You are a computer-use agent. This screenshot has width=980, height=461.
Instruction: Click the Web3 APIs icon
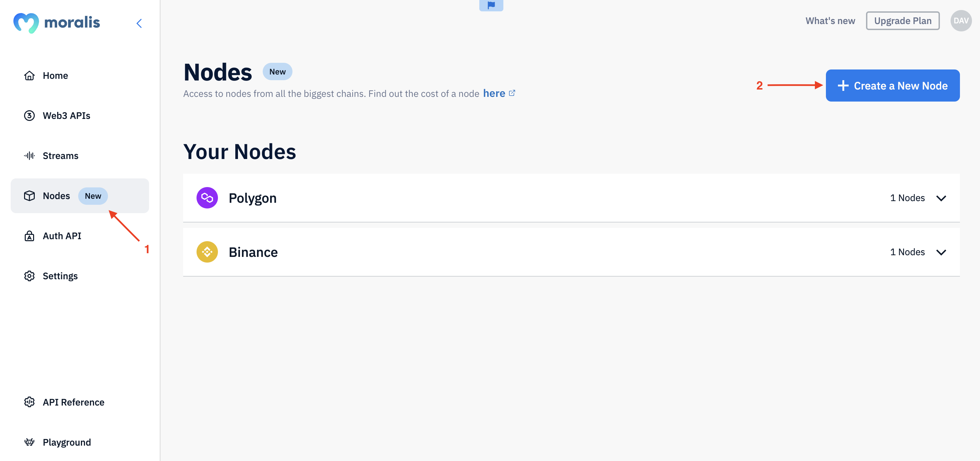(x=29, y=115)
